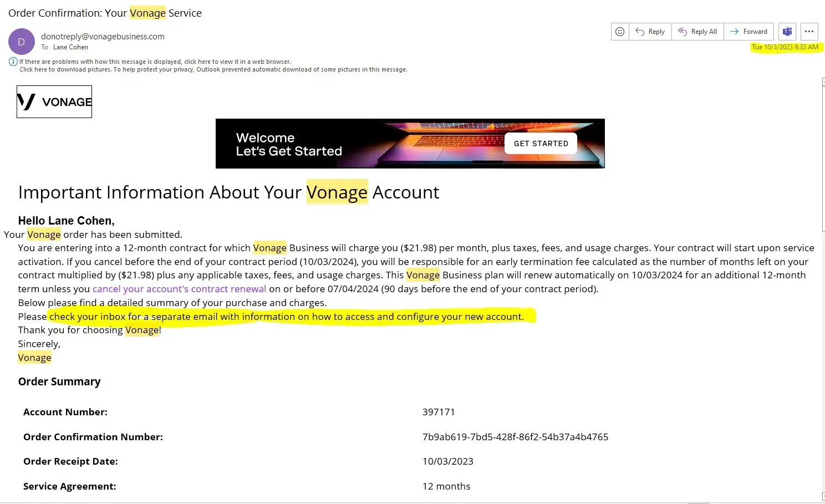The image size is (825, 504).
Task: Open the cancel your account's contract renewal link
Action: (179, 289)
